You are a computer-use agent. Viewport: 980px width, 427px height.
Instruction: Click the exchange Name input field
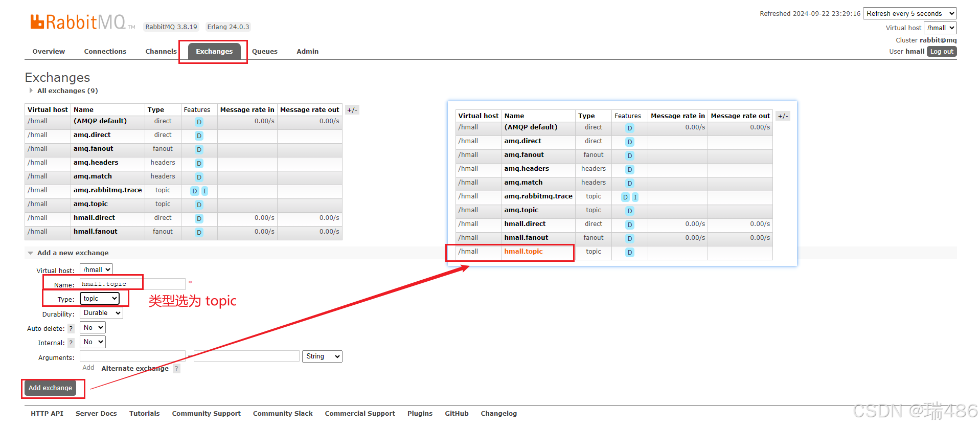pos(132,284)
